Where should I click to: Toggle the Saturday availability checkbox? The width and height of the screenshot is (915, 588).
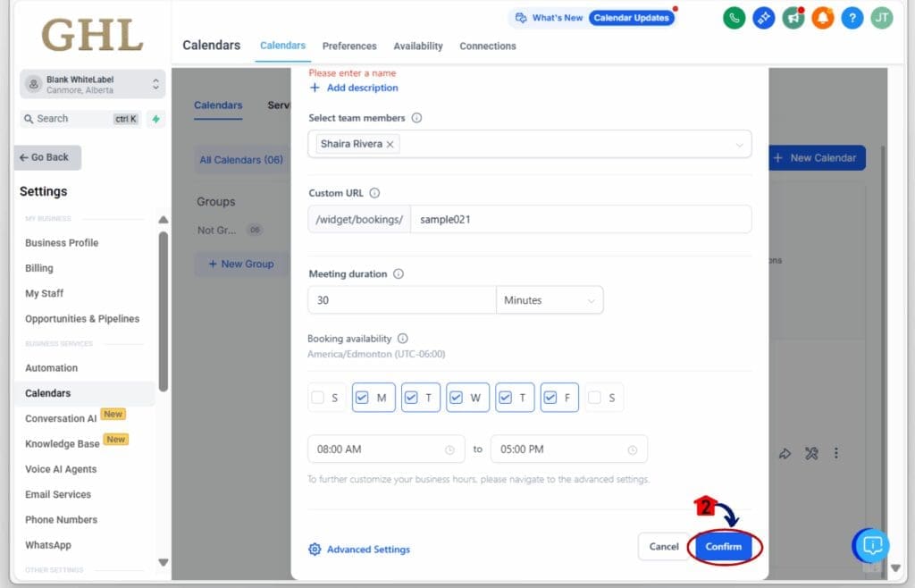click(x=594, y=398)
